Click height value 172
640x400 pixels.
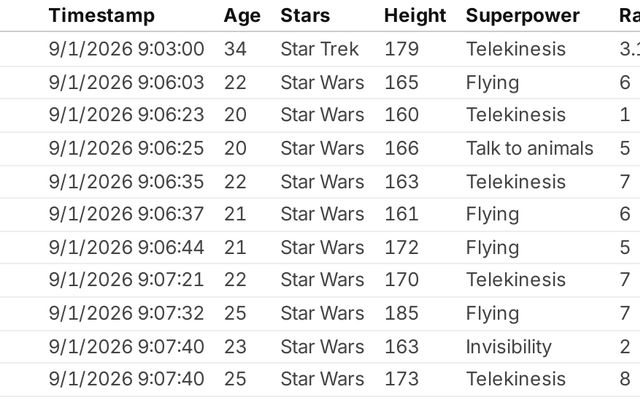tap(401, 247)
